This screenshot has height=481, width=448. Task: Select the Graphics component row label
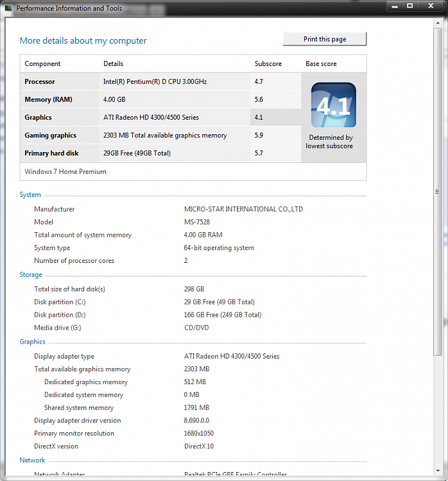point(38,117)
